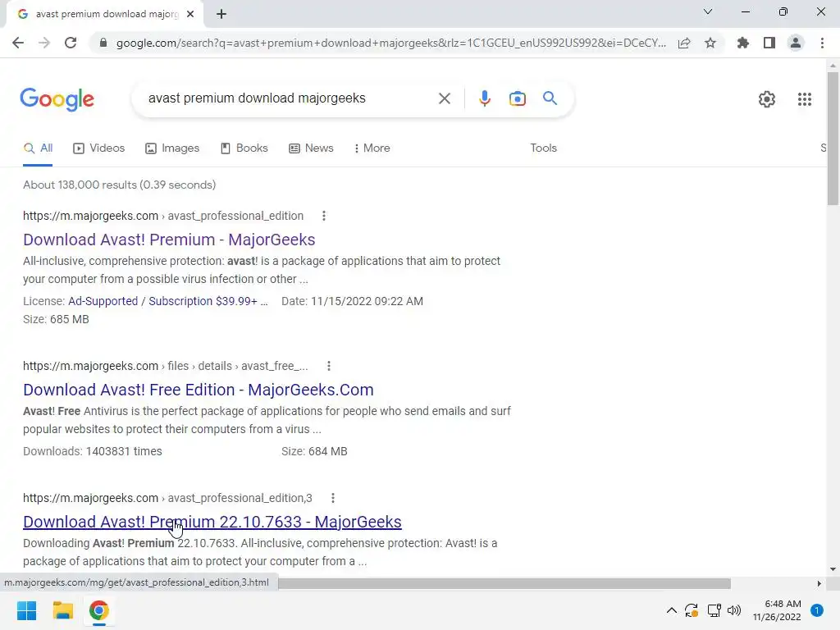Image resolution: width=840 pixels, height=630 pixels.
Task: Open Download Avast! Free Edition result
Action: 199,390
